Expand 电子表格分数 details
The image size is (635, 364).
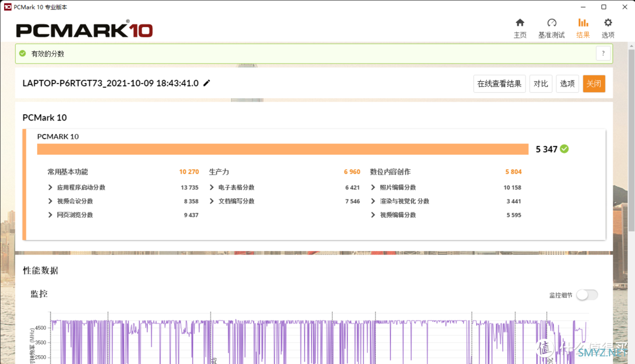pos(212,188)
